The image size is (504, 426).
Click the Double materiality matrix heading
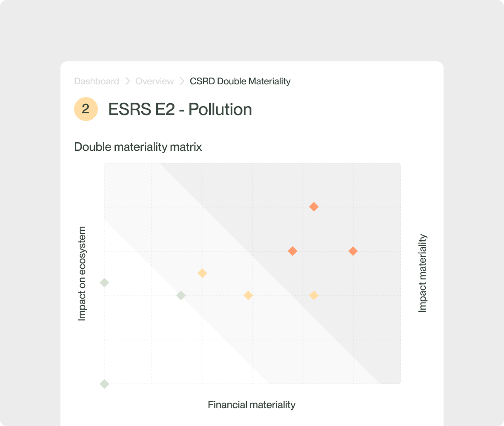pos(138,147)
